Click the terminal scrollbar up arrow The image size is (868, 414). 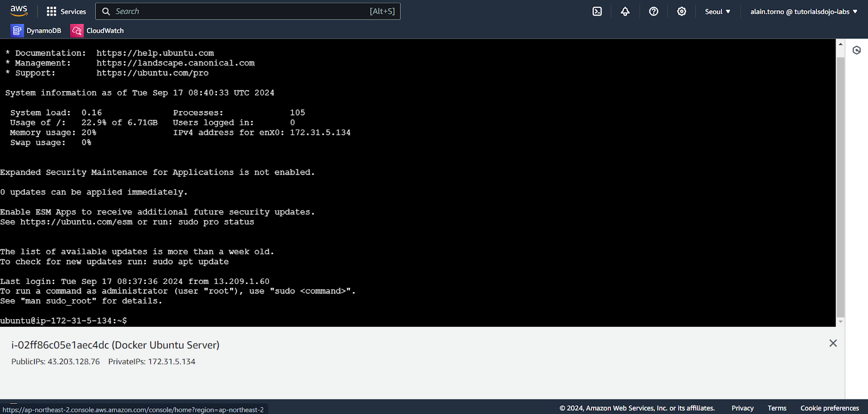(840, 44)
